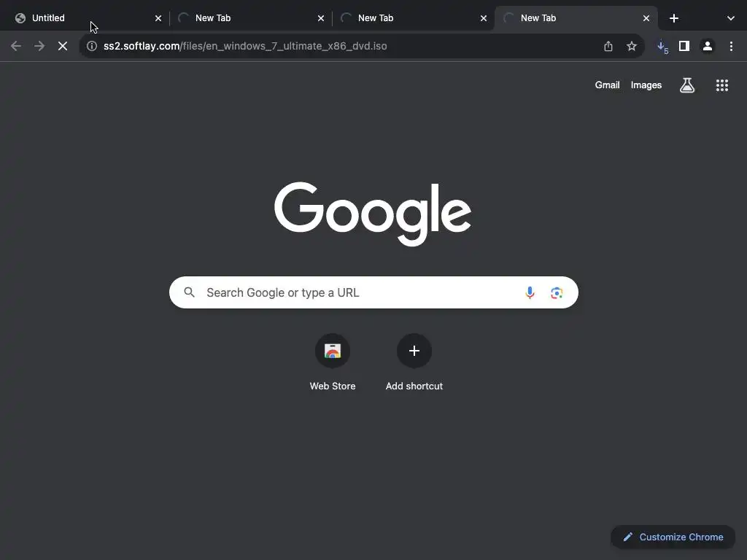Switch to the third New Tab
The width and height of the screenshot is (747, 560).
tap(414, 18)
